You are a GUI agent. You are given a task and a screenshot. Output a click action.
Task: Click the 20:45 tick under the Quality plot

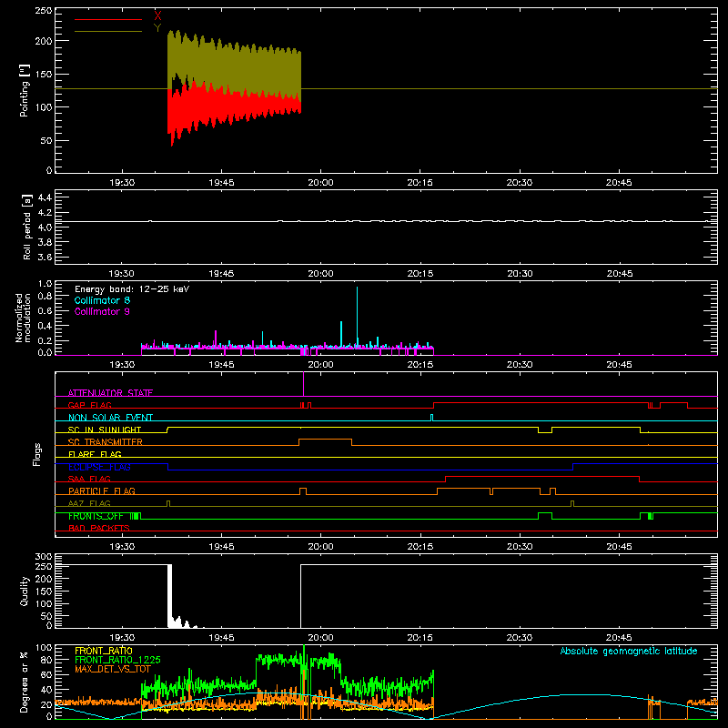619,638
